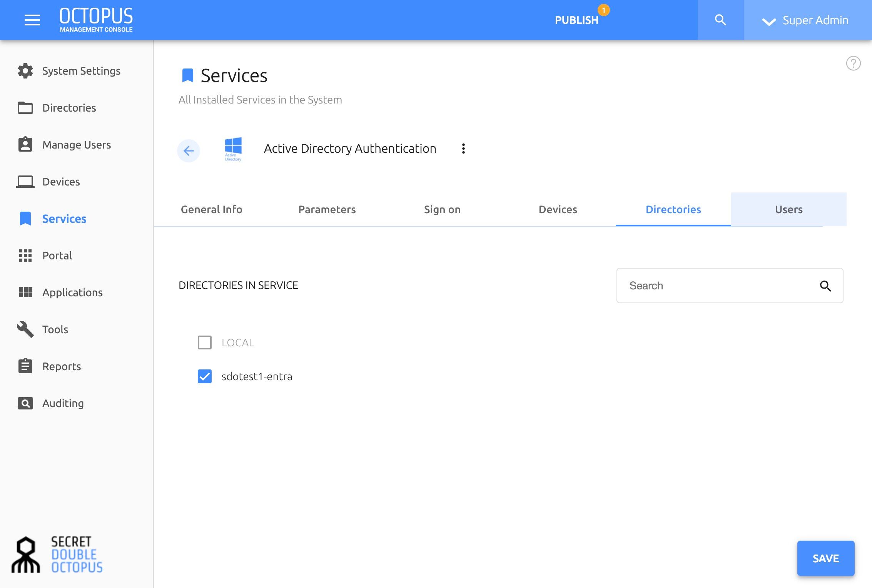
Task: Switch to the Parameters tab
Action: coord(327,209)
